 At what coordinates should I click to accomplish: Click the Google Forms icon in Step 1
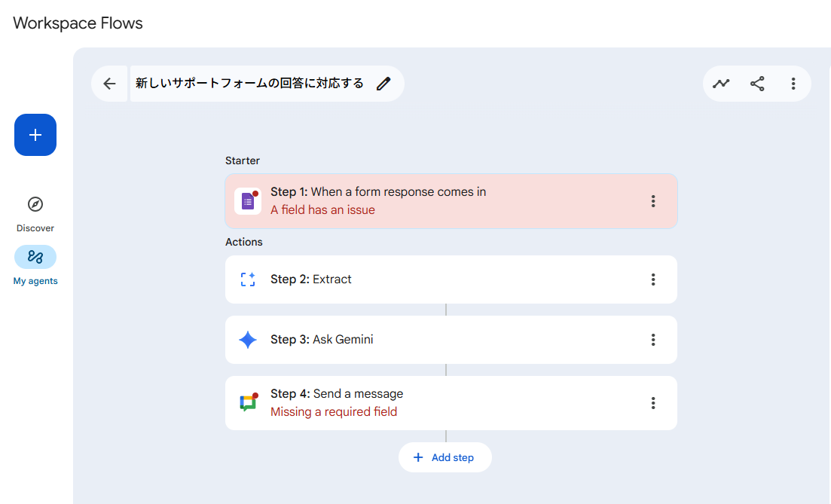tap(248, 201)
